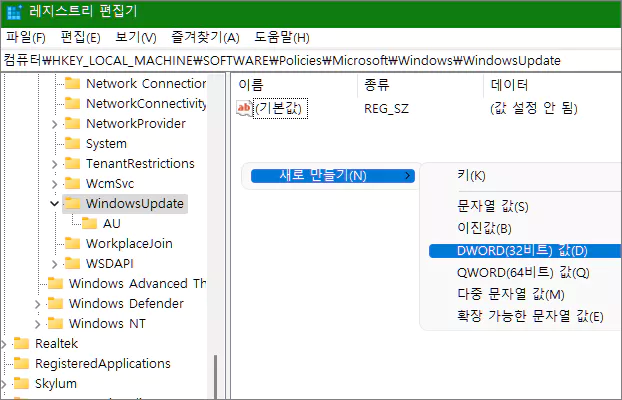Click the Realtek folder icon
This screenshot has width=622, height=400.
(x=21, y=343)
